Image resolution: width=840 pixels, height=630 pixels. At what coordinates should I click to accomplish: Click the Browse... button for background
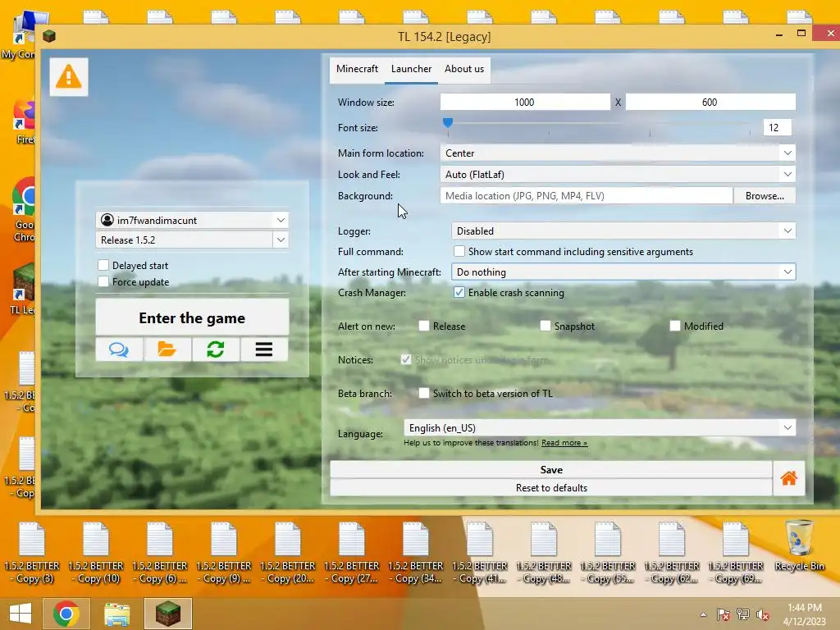(x=765, y=196)
